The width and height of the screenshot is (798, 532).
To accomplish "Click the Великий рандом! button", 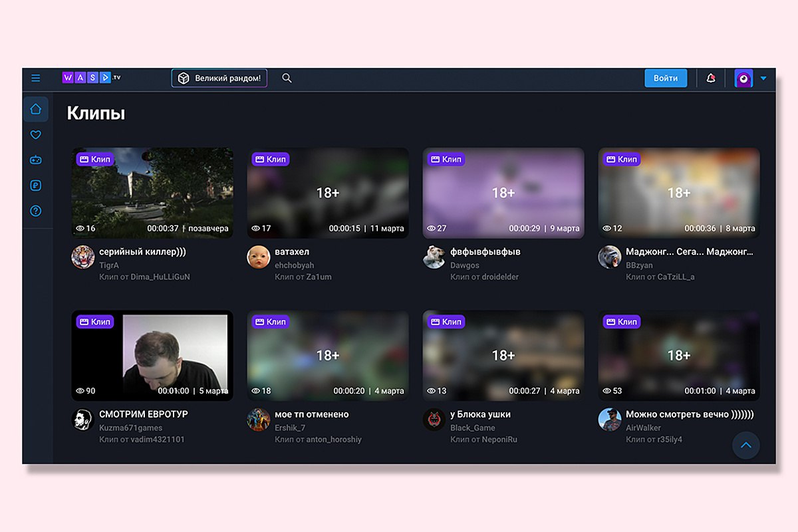I will coord(219,78).
